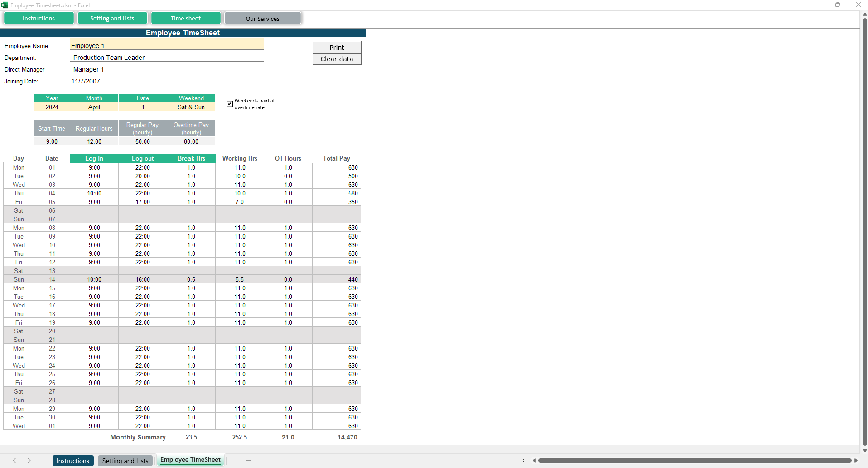868x468 pixels.
Task: Click the horizontal scrollbar right arrow
Action: coord(856,461)
